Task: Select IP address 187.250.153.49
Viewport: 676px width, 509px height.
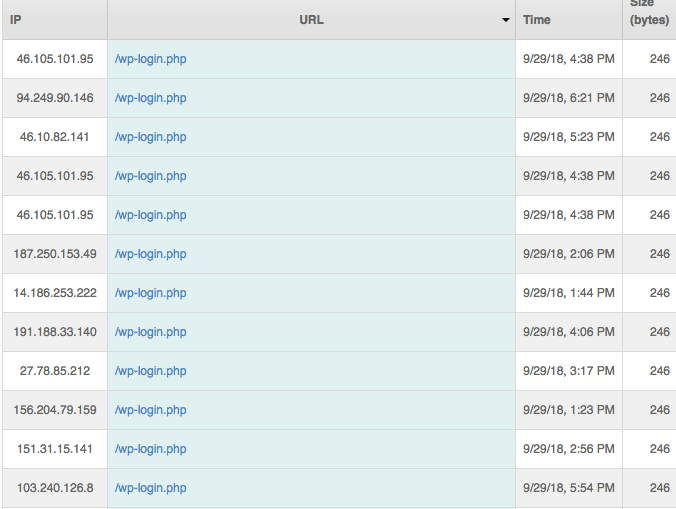Action: point(55,254)
